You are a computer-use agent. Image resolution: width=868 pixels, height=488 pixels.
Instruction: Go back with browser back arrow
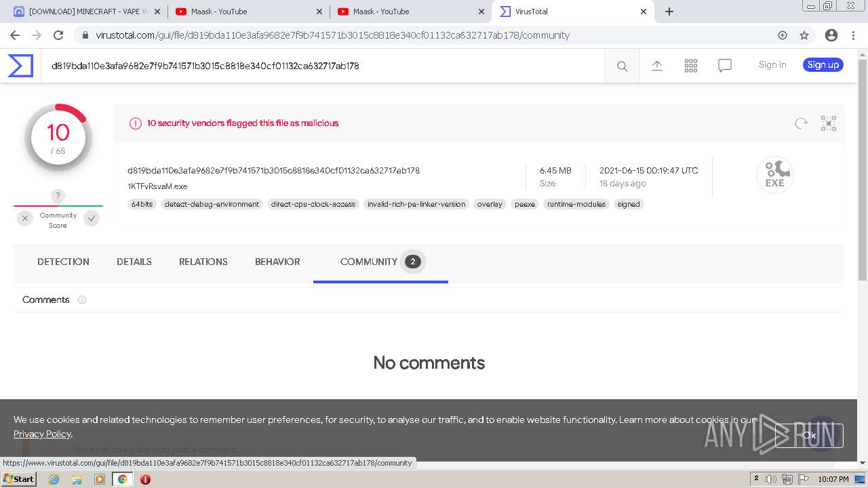15,35
